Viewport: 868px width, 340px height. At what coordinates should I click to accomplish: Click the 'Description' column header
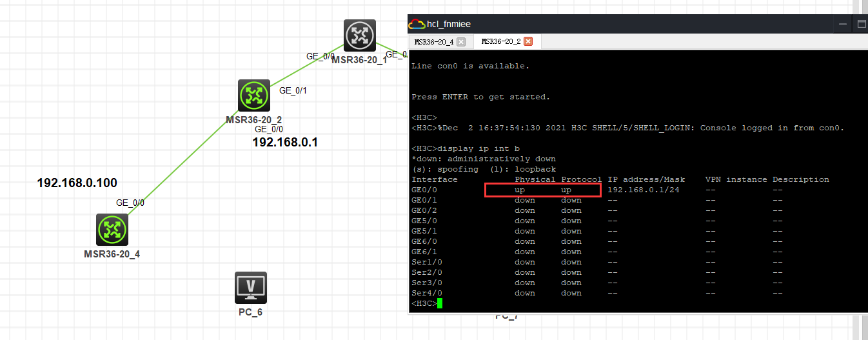point(801,179)
